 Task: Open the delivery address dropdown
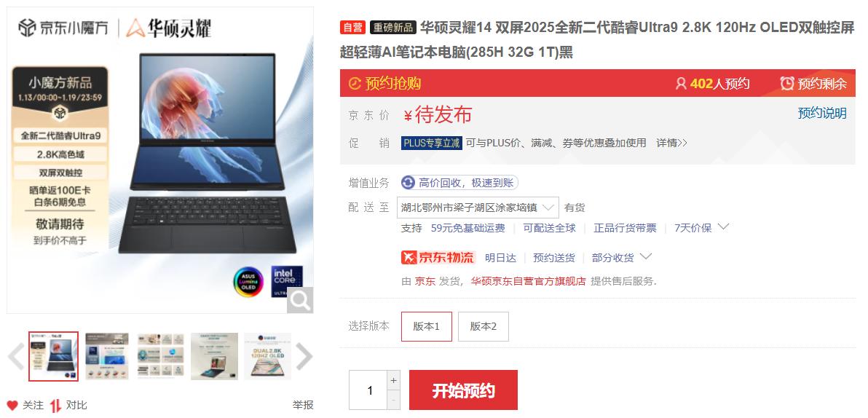tap(478, 208)
